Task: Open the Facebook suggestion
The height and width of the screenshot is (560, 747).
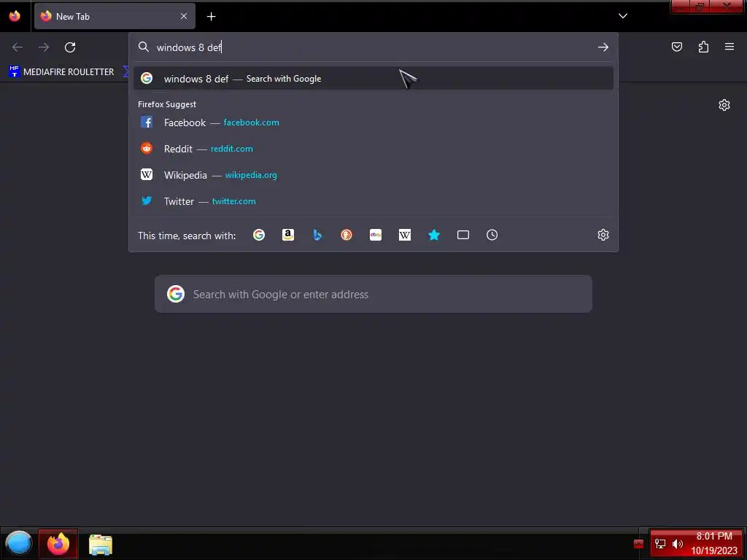Action: pos(373,122)
